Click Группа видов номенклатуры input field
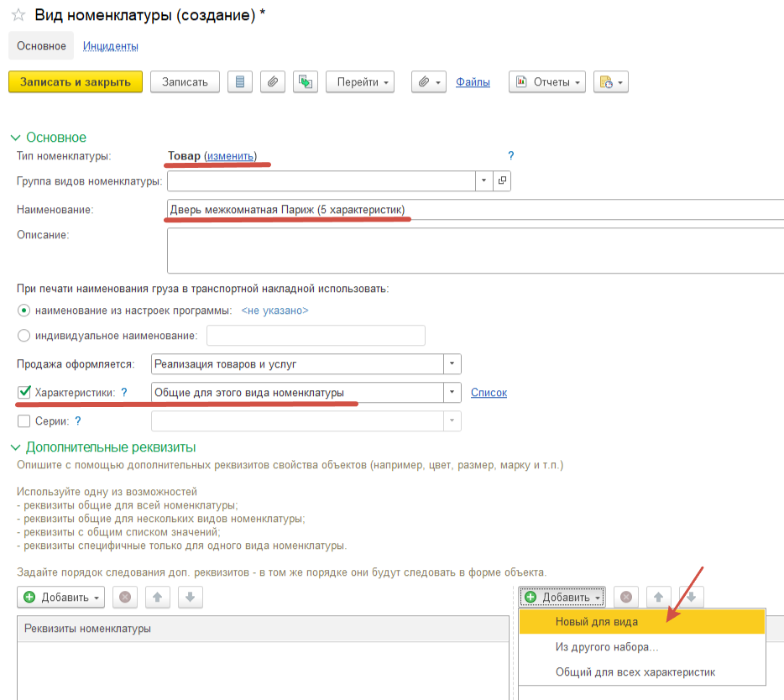784x700 pixels. click(321, 180)
